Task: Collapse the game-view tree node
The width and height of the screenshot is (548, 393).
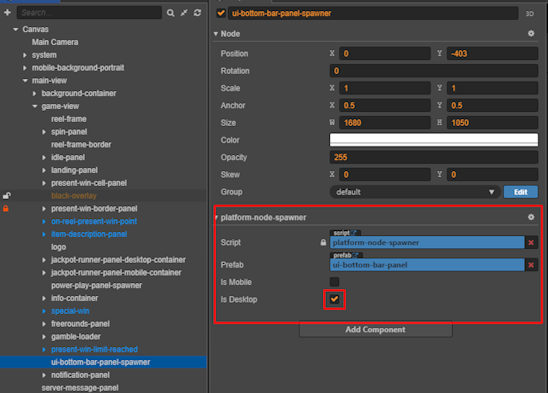Action: click(x=35, y=106)
